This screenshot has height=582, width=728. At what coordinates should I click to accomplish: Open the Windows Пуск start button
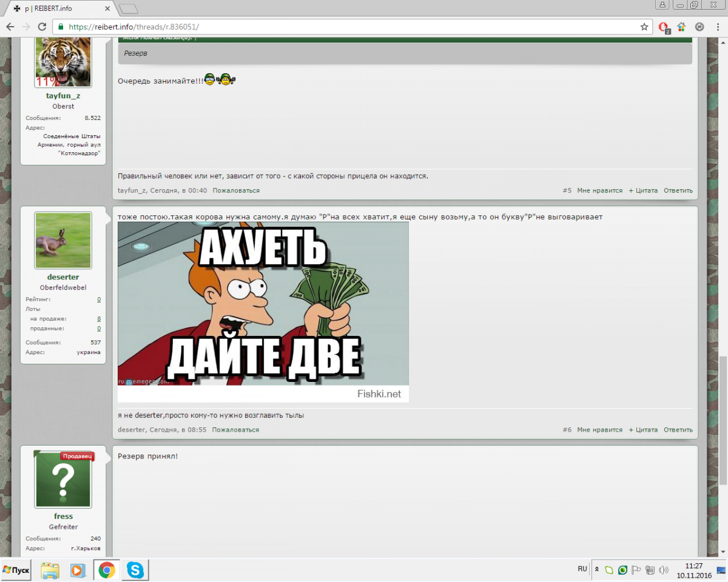click(x=16, y=570)
